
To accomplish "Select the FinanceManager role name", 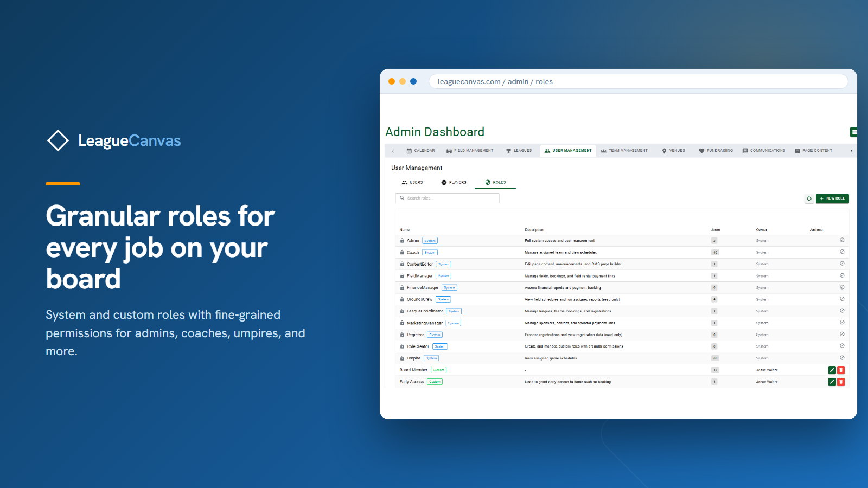I will (x=423, y=288).
